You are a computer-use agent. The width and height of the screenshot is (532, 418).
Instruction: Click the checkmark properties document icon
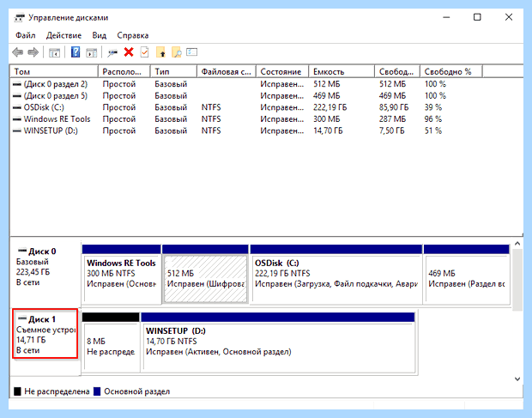[144, 52]
